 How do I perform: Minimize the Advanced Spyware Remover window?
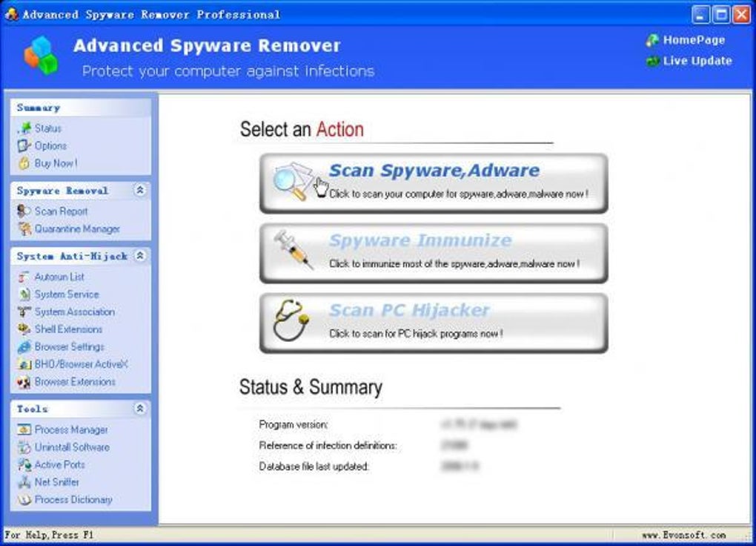(700, 15)
